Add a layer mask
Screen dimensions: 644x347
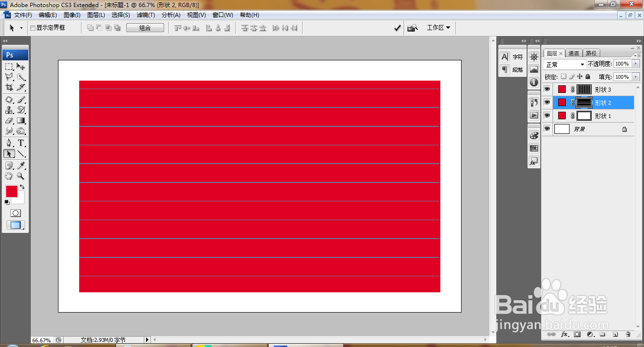click(577, 334)
